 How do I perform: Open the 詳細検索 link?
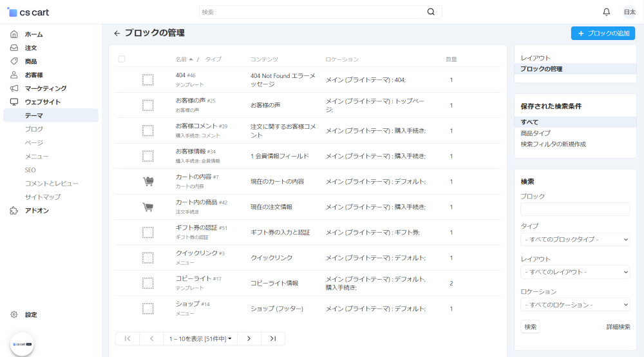point(618,327)
